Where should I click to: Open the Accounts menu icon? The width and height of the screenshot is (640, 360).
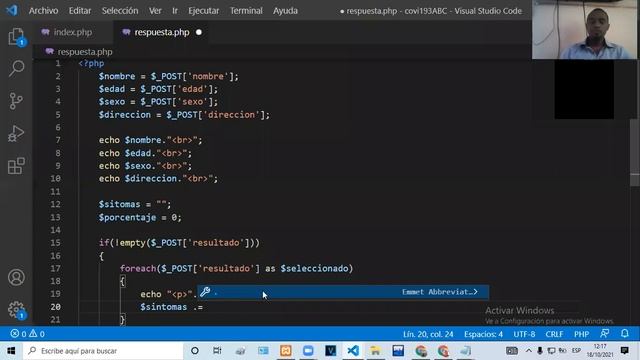(x=16, y=278)
